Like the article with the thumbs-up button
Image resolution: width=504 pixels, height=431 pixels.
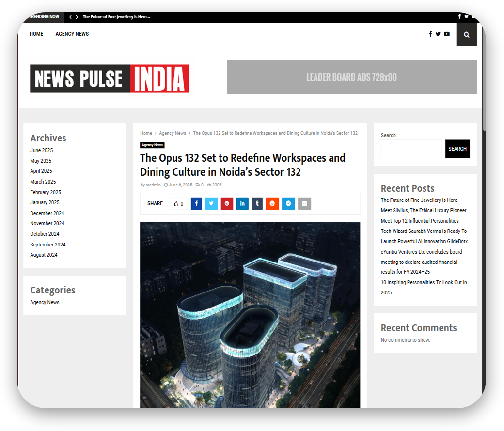tap(178, 204)
